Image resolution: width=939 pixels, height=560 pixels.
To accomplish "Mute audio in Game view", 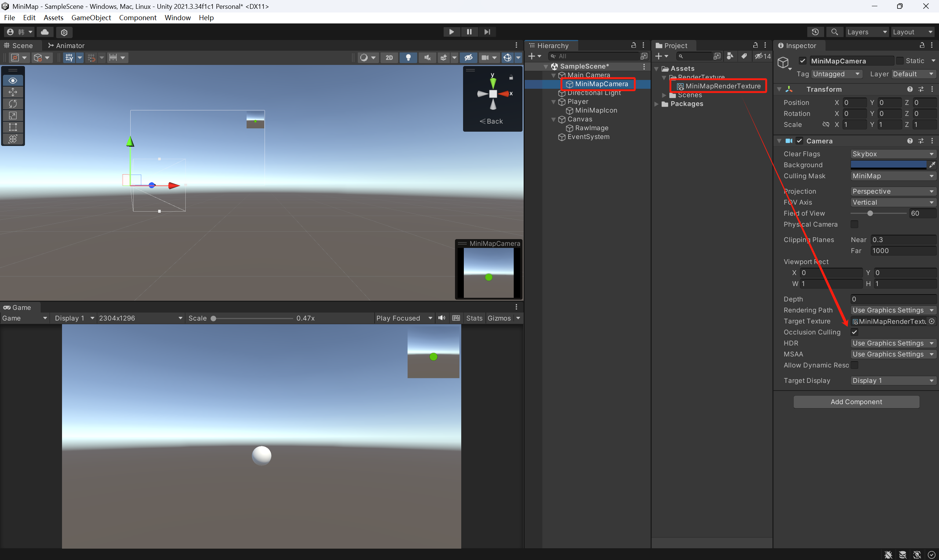I will pos(442,318).
